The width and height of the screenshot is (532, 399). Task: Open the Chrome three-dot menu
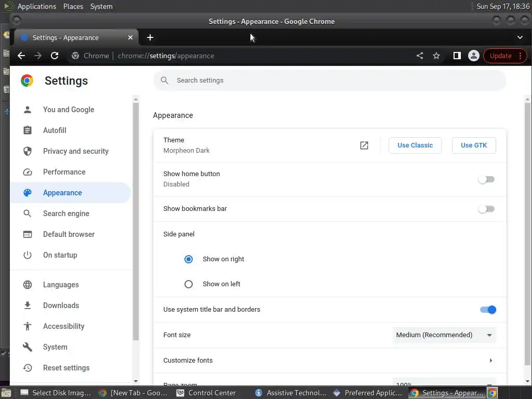(520, 56)
